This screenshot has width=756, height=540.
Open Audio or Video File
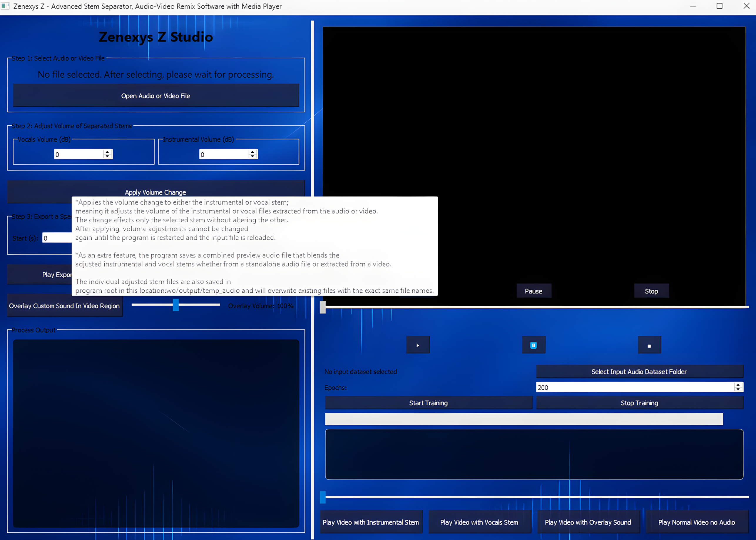[x=156, y=96]
